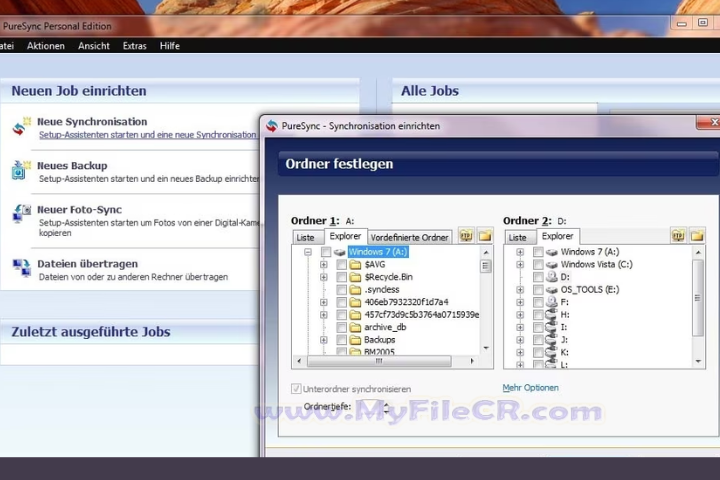Click the Ordner 2 vertical scrollbar thumb

(698, 298)
